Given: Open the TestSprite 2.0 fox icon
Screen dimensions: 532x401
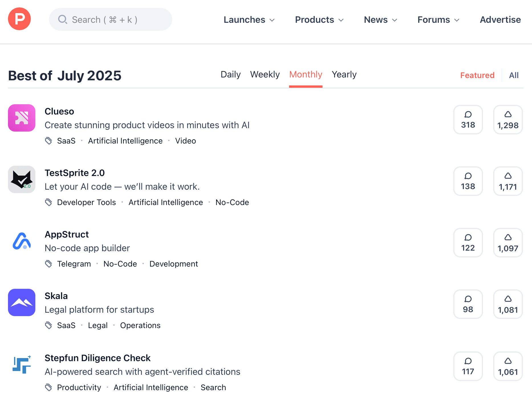Looking at the screenshot, I should click(22, 179).
